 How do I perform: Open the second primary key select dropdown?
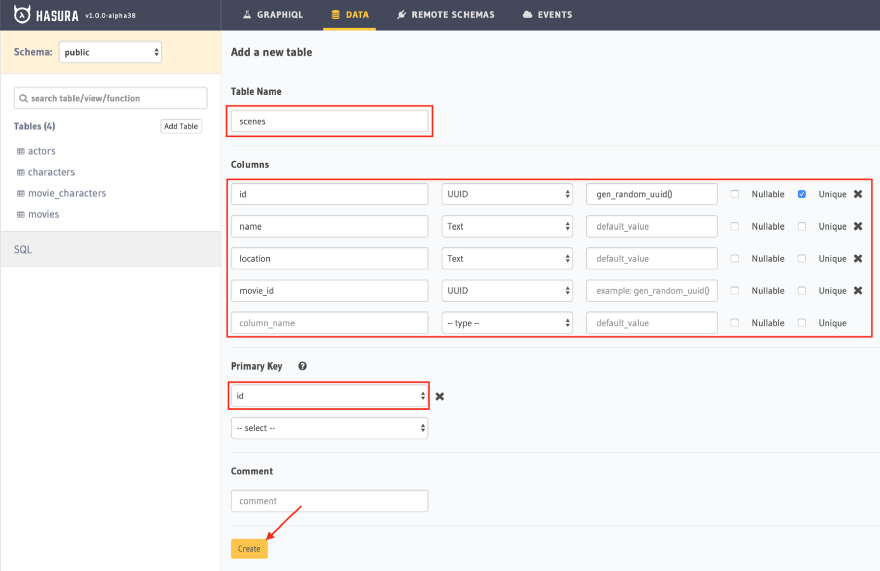click(329, 428)
